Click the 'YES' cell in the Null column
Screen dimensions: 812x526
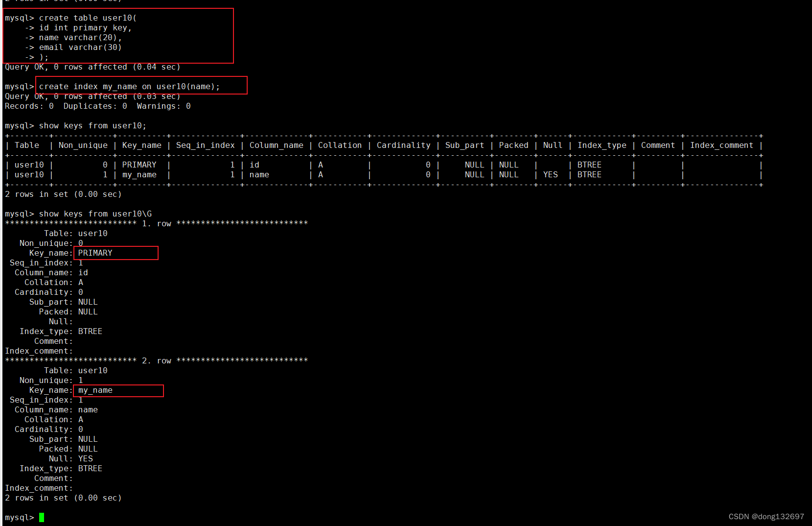pyautogui.click(x=551, y=175)
